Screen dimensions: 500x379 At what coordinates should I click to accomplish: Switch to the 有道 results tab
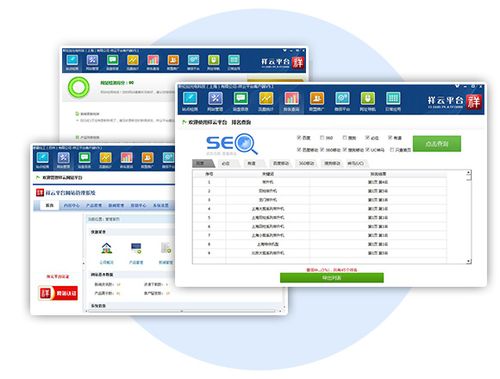pos(253,163)
